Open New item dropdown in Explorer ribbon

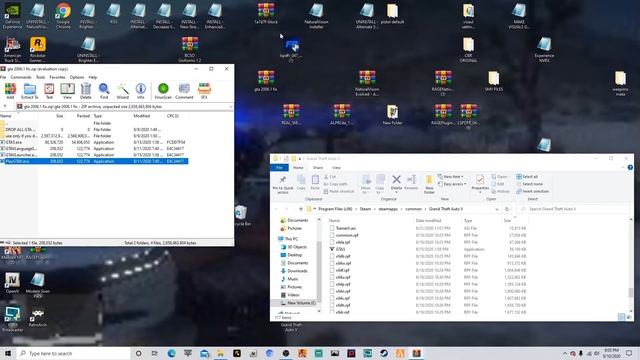click(x=451, y=177)
